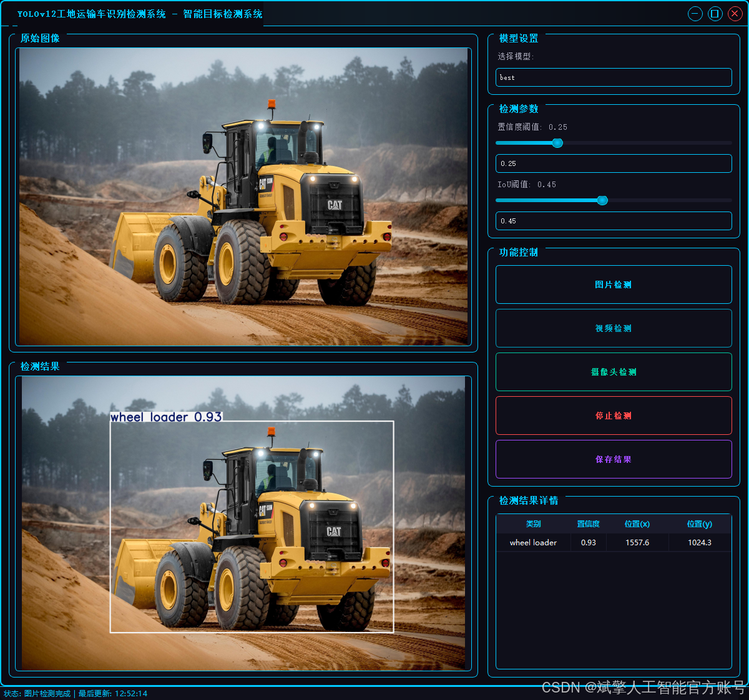Click the IoU threshold input field 0.45
This screenshot has height=700, width=749.
[x=614, y=221]
